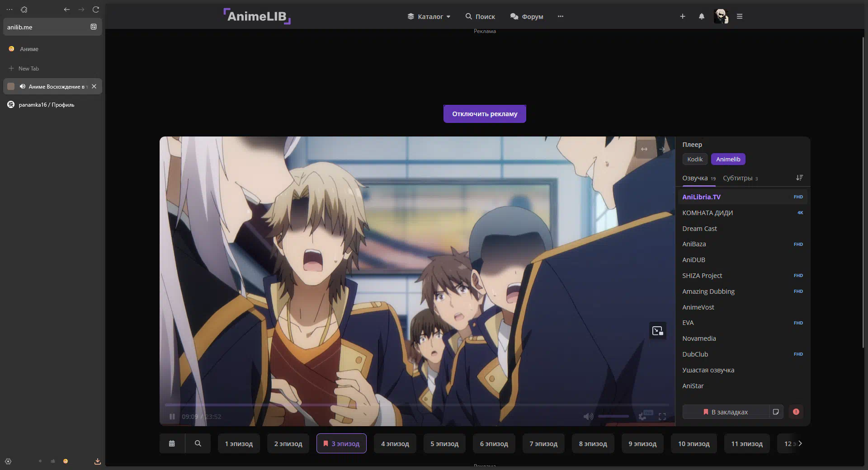Image resolution: width=868 pixels, height=470 pixels.
Task: Select the Animelib player
Action: click(728, 159)
